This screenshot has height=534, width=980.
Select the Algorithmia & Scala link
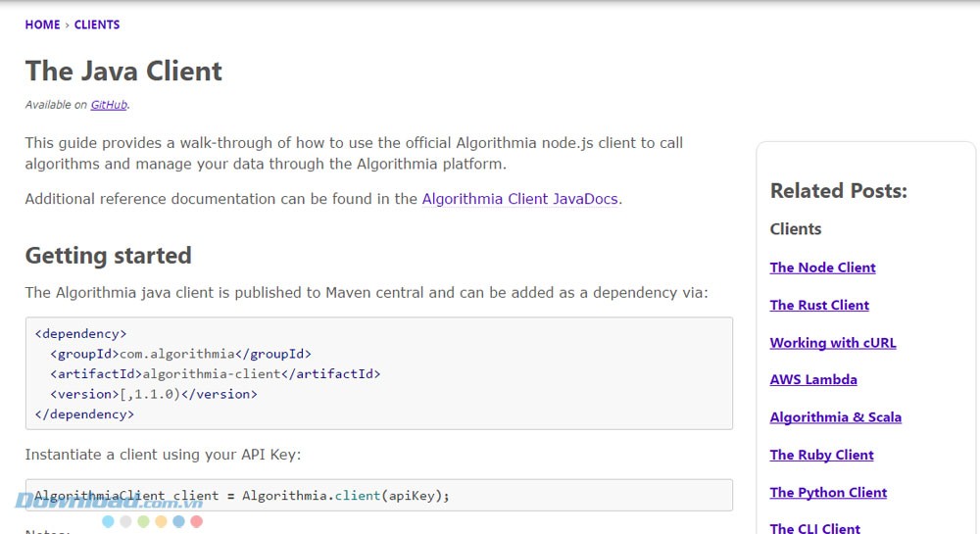(x=835, y=417)
